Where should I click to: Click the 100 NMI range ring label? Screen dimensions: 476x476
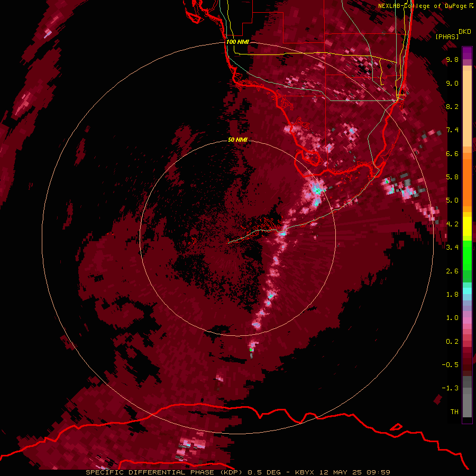[x=237, y=42]
